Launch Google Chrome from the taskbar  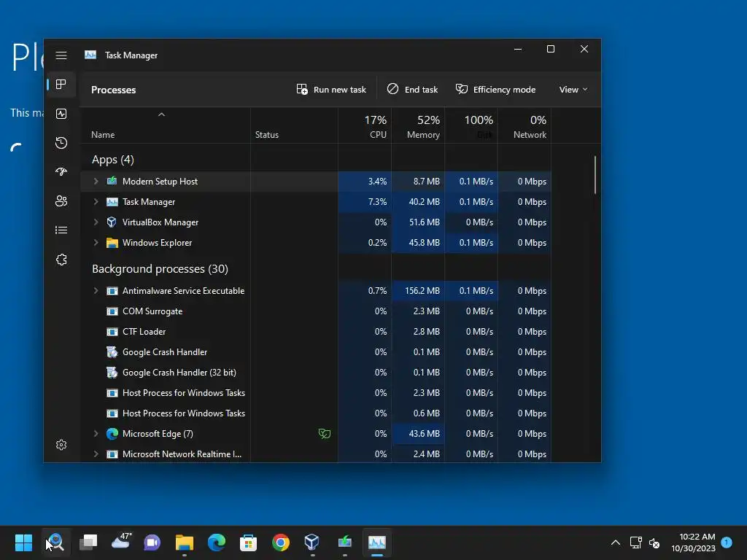click(281, 542)
